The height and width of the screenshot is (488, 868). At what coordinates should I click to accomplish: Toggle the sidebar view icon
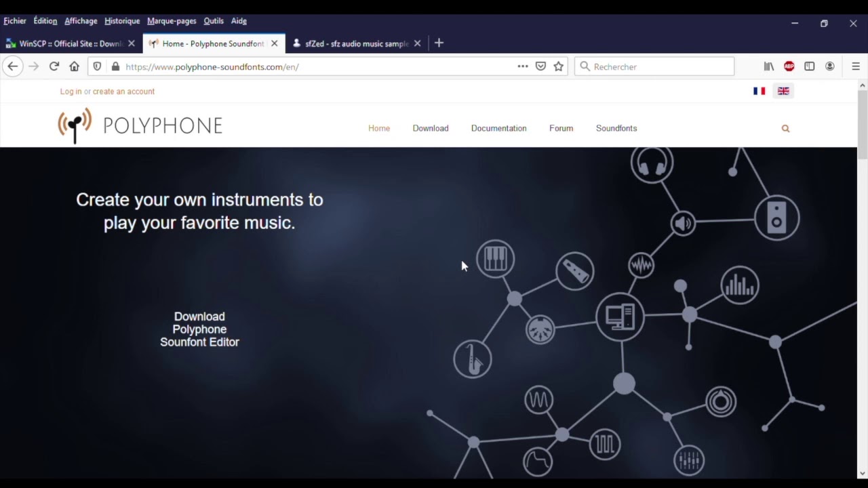pyautogui.click(x=809, y=66)
